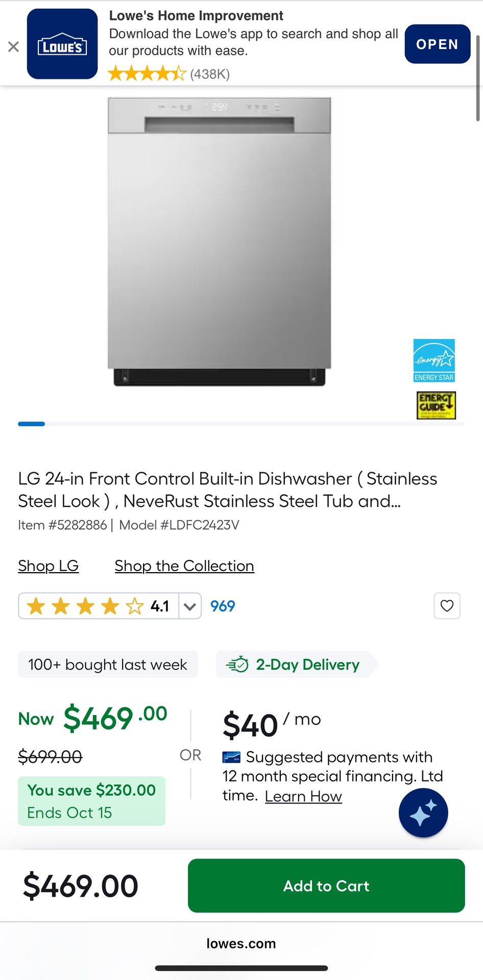Select the ENERGY STAR badge
483x980 pixels.
coord(433,360)
